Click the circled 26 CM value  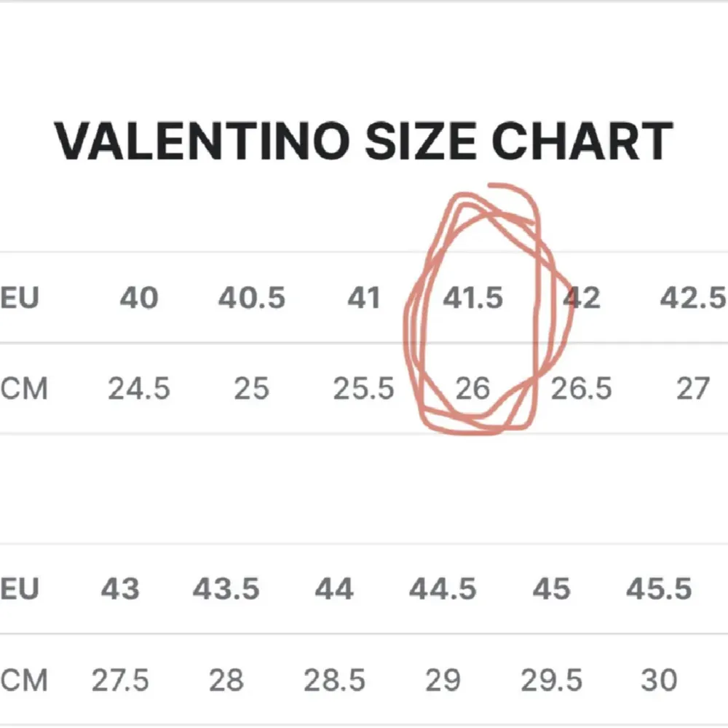pyautogui.click(x=472, y=389)
